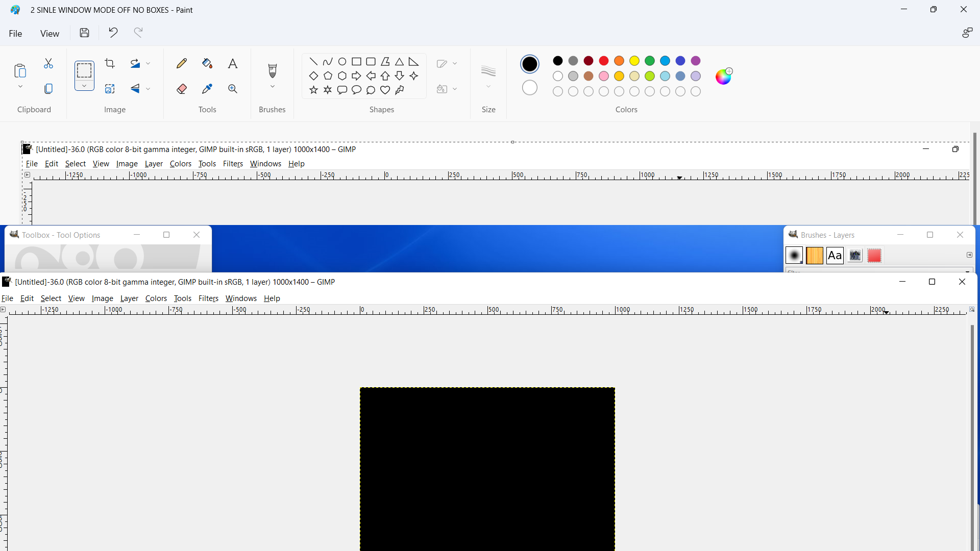The image size is (980, 551).
Task: Open the Paint View menu
Action: (x=50, y=34)
